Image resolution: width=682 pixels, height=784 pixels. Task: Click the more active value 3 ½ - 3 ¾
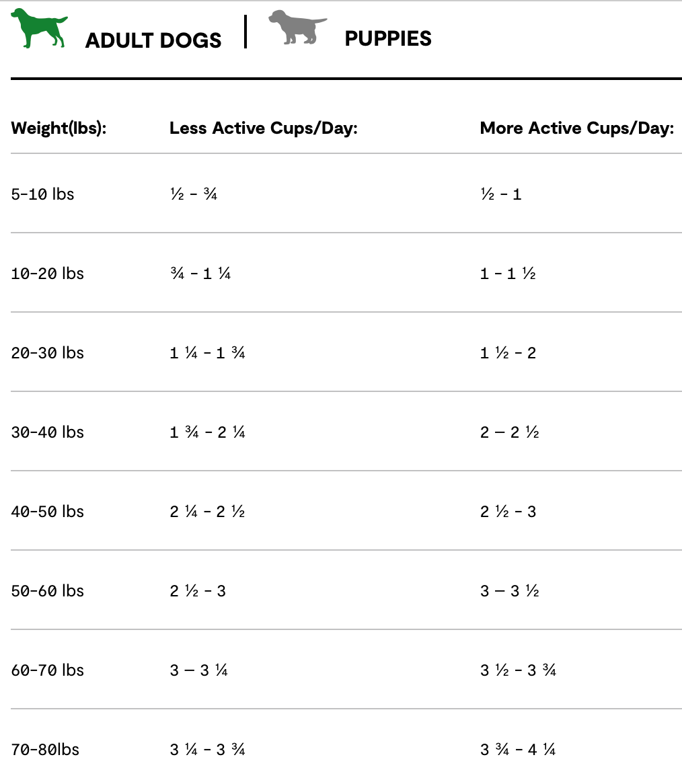[x=518, y=670]
